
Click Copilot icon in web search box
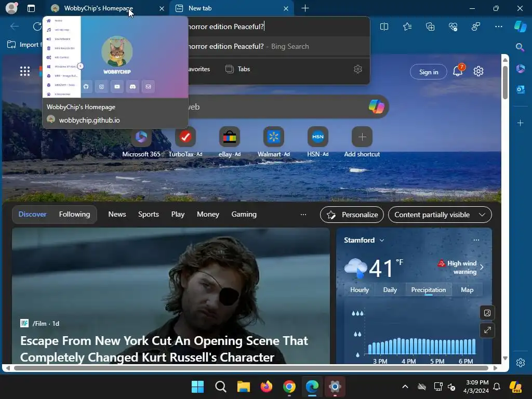click(x=376, y=107)
